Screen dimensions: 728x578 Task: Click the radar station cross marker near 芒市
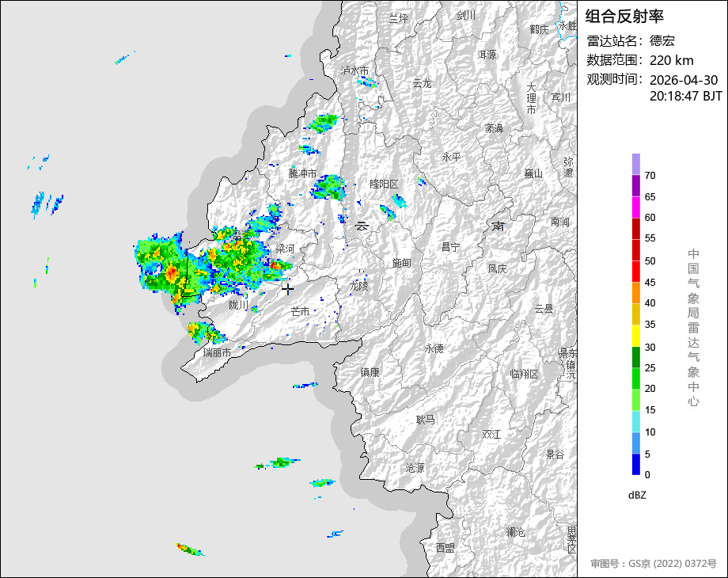(x=287, y=289)
